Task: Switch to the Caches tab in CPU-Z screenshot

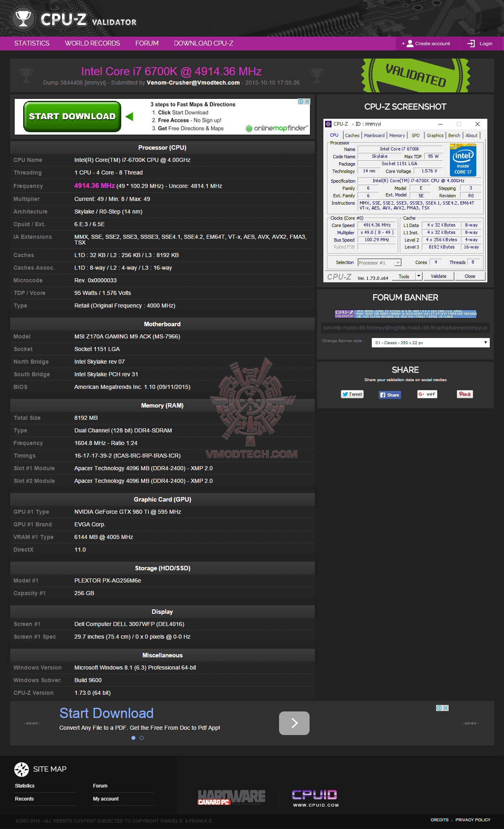Action: (x=352, y=135)
